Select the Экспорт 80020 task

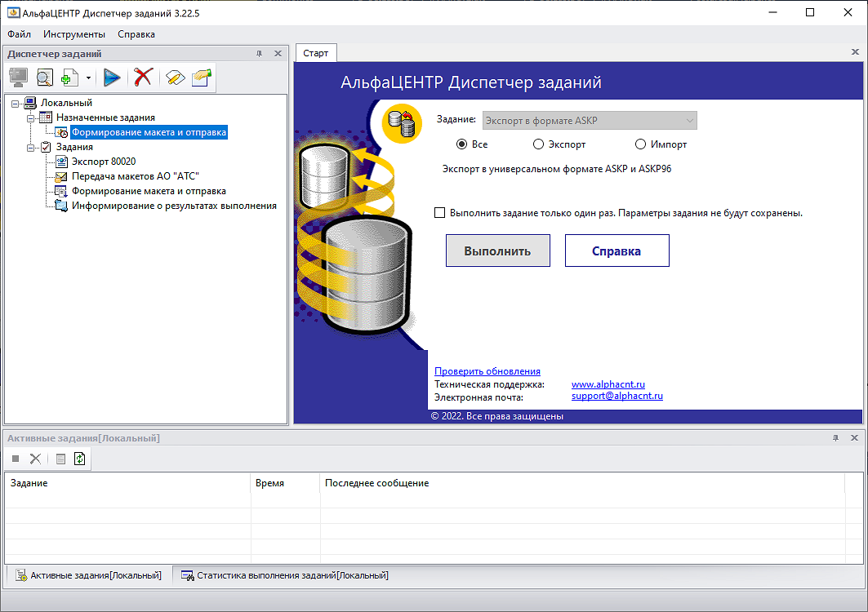tap(104, 162)
